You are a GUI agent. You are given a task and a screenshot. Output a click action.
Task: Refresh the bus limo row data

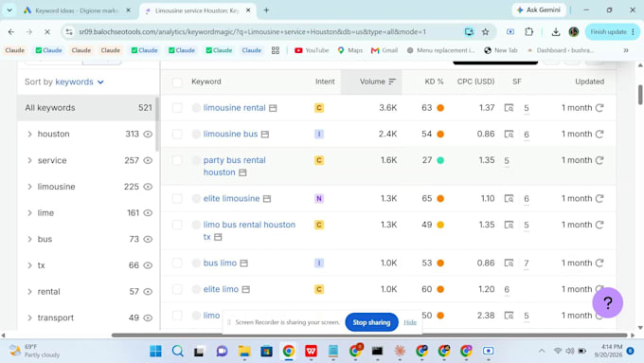point(599,263)
